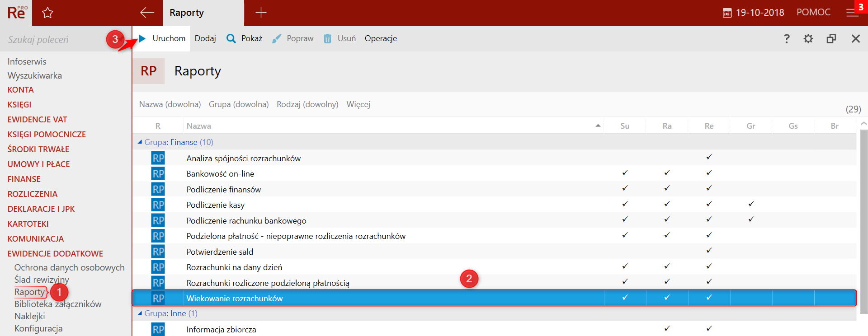Click Re checkmark of Potwierdzenie sald
Screen dimensions: 868x336
click(x=709, y=251)
